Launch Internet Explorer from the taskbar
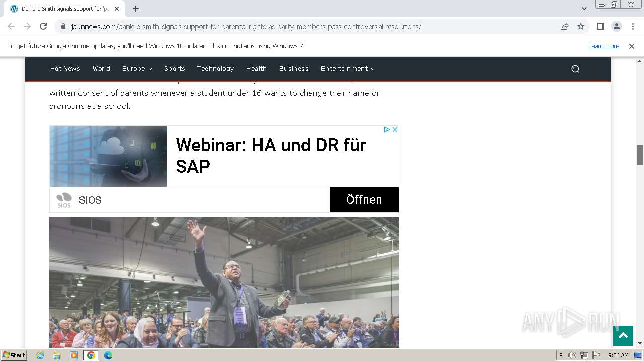Viewport: 644px width, 362px height. (x=40, y=355)
